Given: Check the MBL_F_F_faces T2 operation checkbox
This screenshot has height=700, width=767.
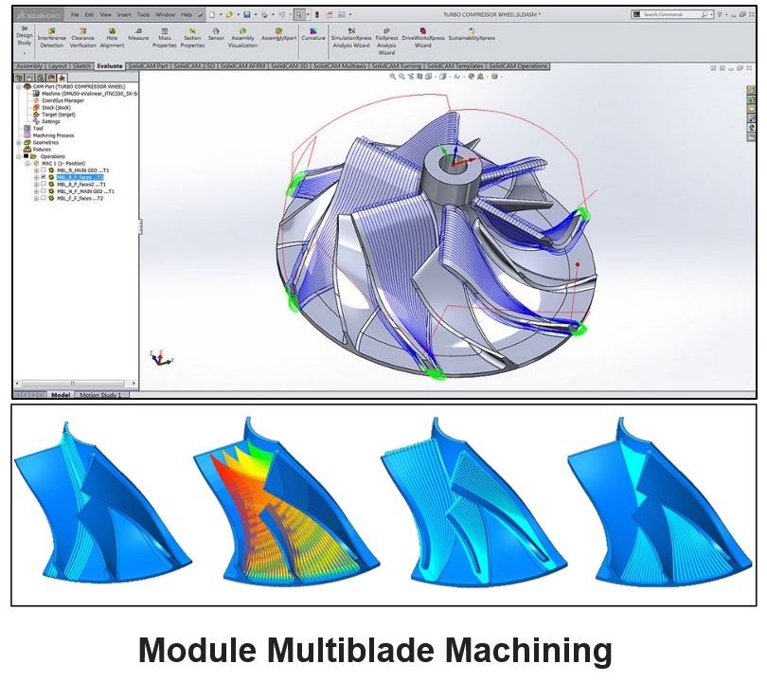Looking at the screenshot, I should [44, 198].
